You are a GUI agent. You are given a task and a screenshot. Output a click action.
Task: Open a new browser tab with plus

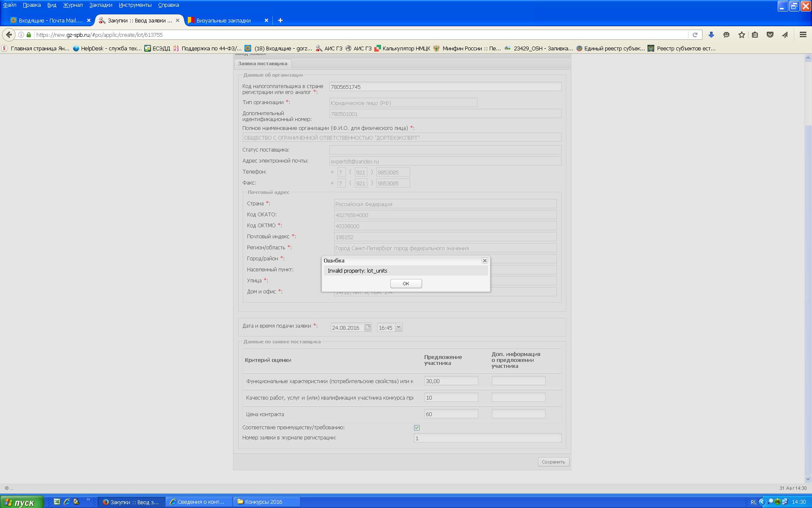(x=280, y=20)
